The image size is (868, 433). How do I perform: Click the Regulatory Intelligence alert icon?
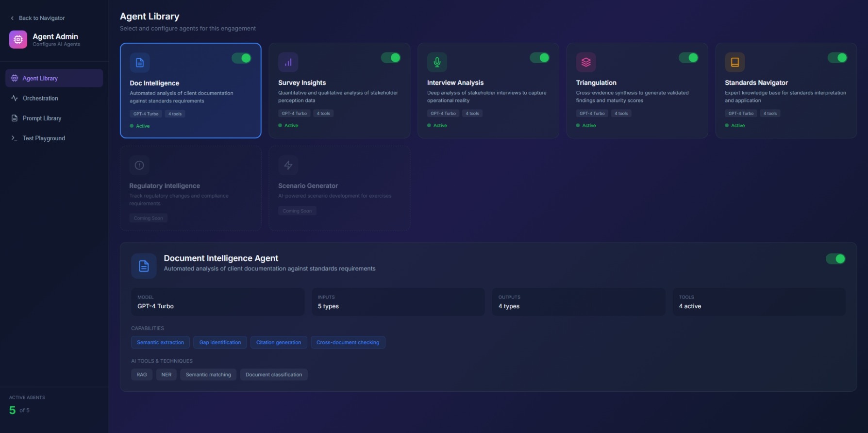[x=139, y=165]
